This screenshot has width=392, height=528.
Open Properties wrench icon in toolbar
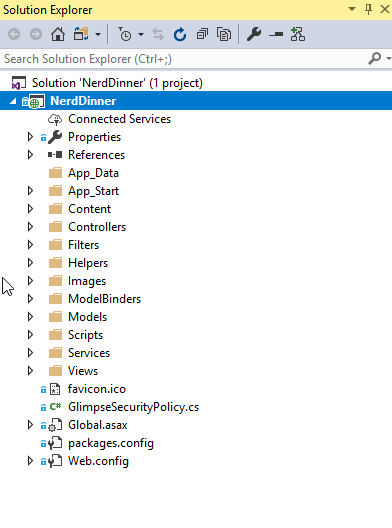tap(254, 34)
